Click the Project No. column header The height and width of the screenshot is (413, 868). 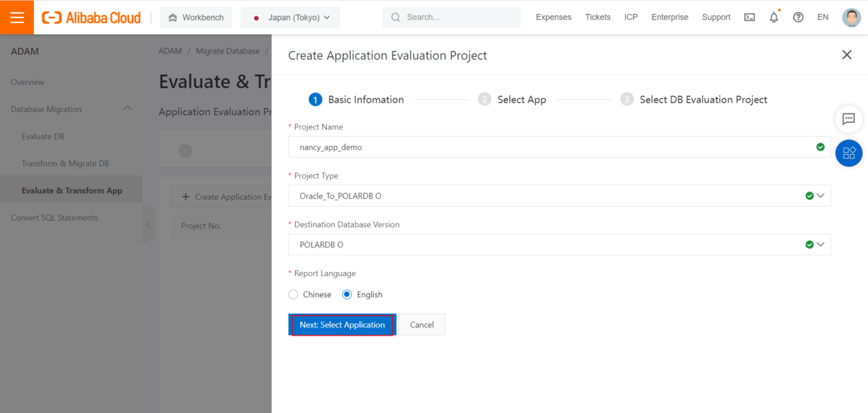pos(201,226)
